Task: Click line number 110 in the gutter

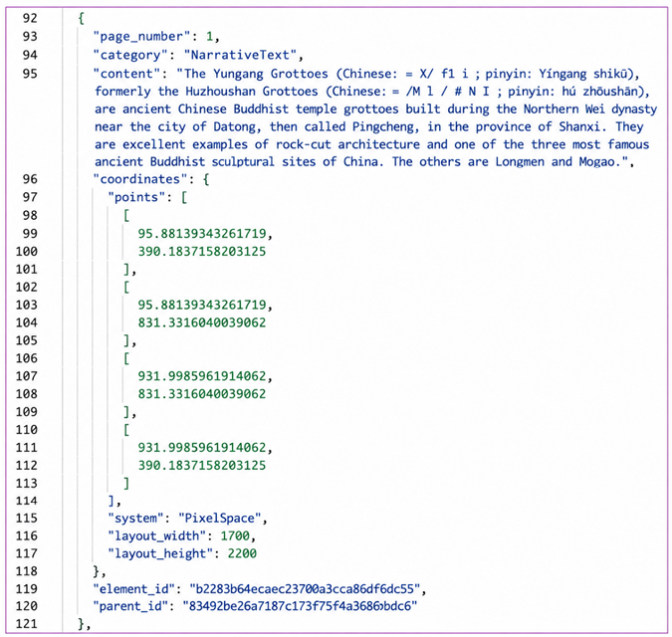Action: (x=27, y=430)
